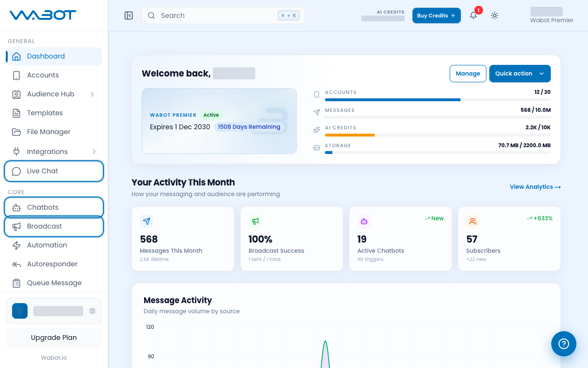
Task: Click the Active status badge
Action: coord(211,115)
